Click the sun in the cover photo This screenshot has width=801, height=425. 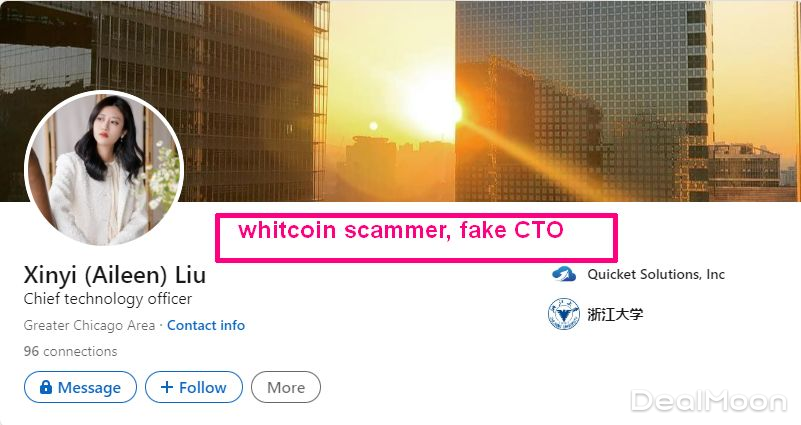433,111
